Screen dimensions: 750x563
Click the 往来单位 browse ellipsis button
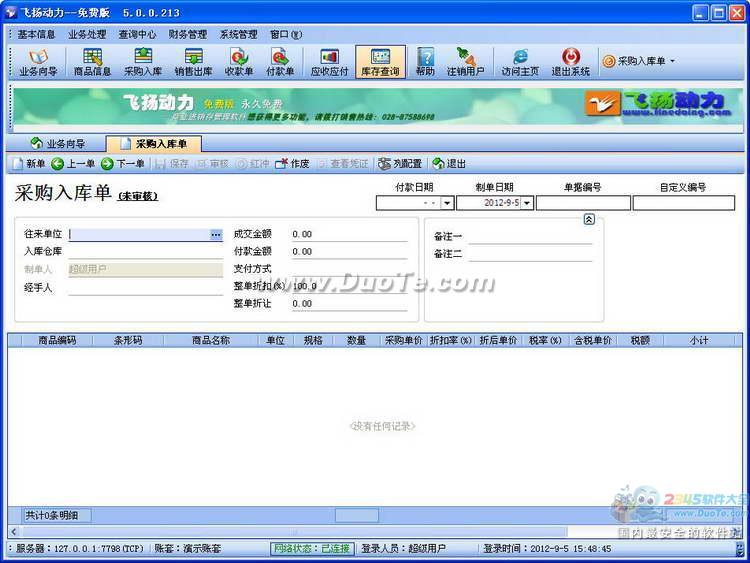[216, 234]
